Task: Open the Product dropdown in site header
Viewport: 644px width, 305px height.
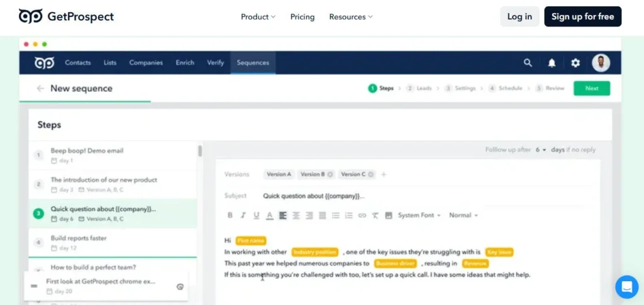Action: (258, 17)
